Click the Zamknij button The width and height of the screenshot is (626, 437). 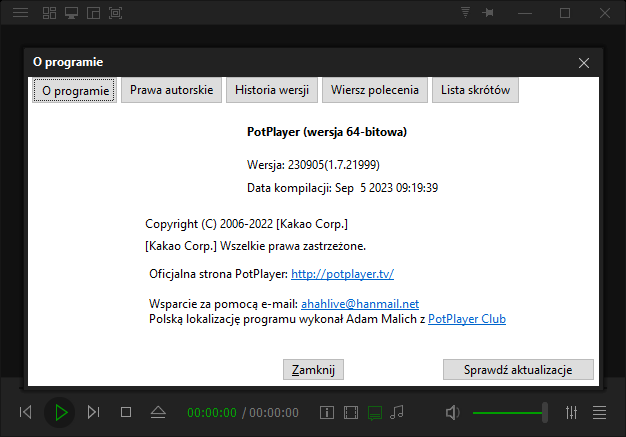click(x=313, y=370)
